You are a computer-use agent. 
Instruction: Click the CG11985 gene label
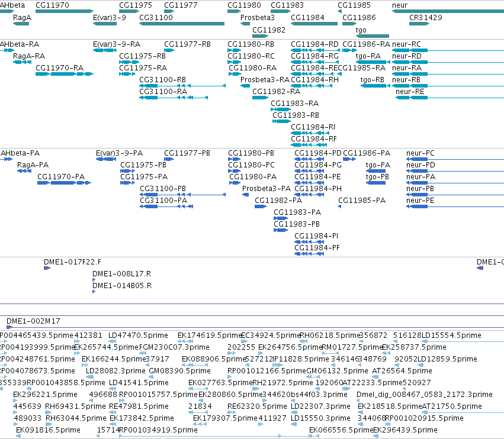click(354, 5)
